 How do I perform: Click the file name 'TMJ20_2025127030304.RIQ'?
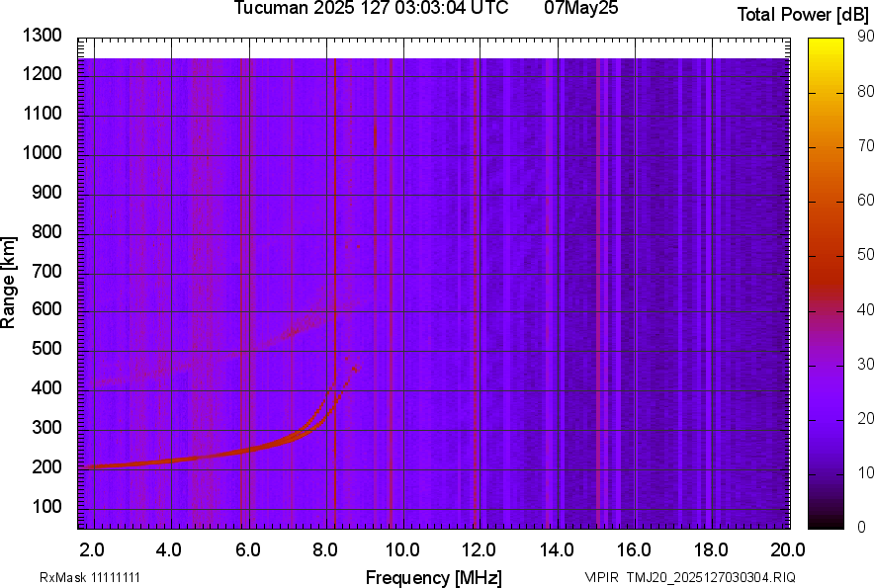point(711,577)
